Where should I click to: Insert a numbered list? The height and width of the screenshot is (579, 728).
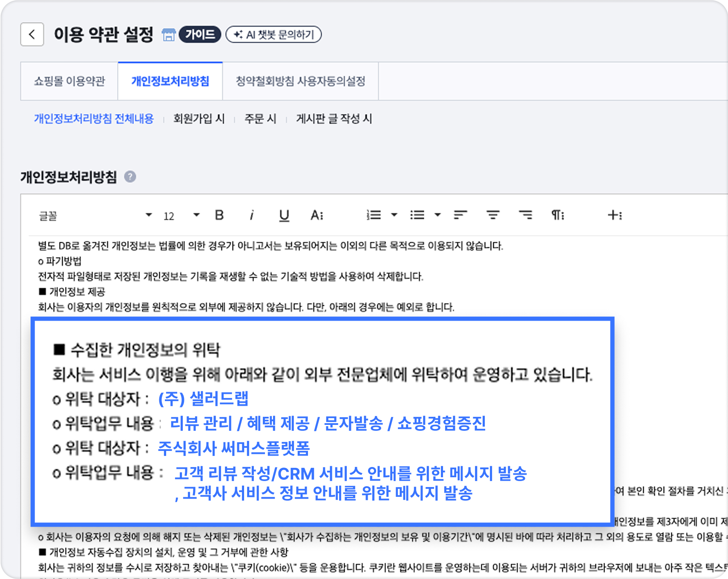(x=374, y=215)
